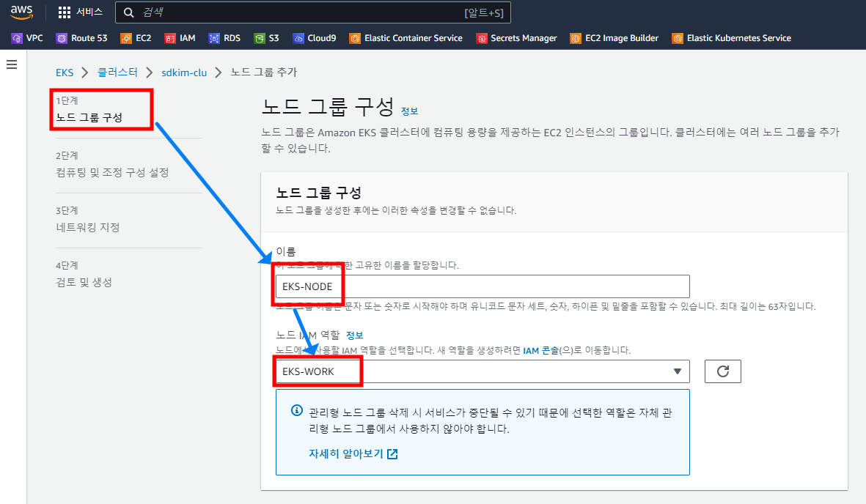
Task: Open the AWS home logo
Action: click(x=21, y=12)
